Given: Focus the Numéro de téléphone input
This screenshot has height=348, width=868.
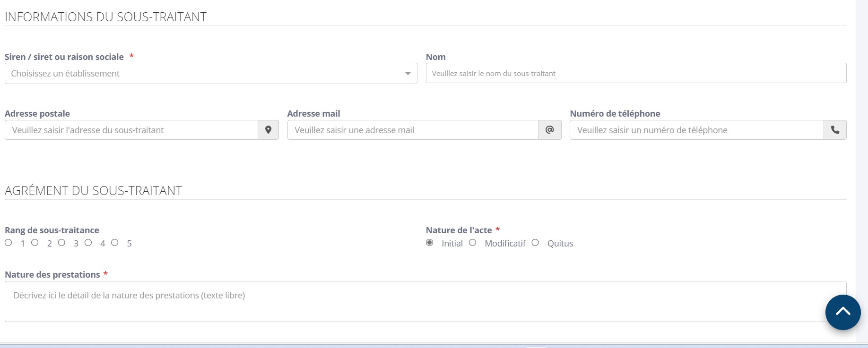Looking at the screenshot, I should click(696, 130).
